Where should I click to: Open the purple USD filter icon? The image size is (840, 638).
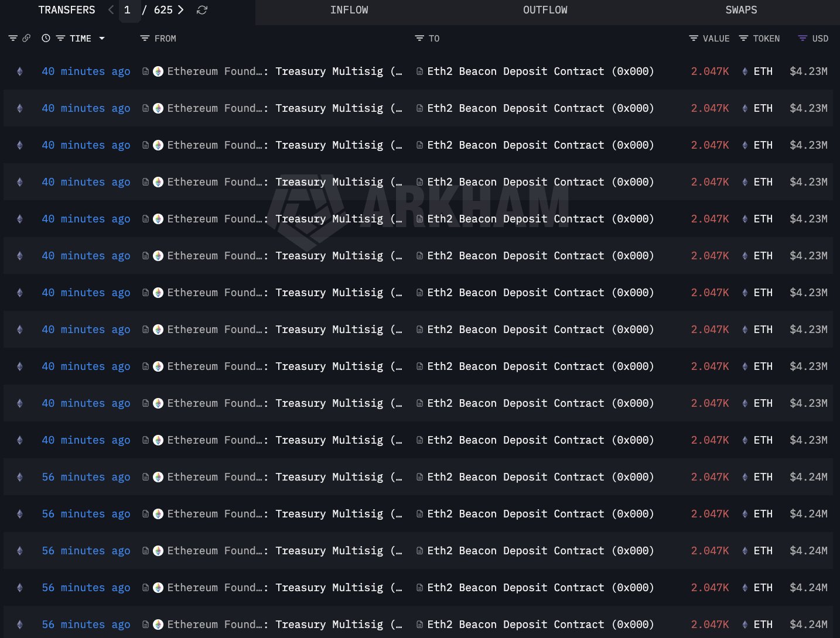pyautogui.click(x=803, y=38)
